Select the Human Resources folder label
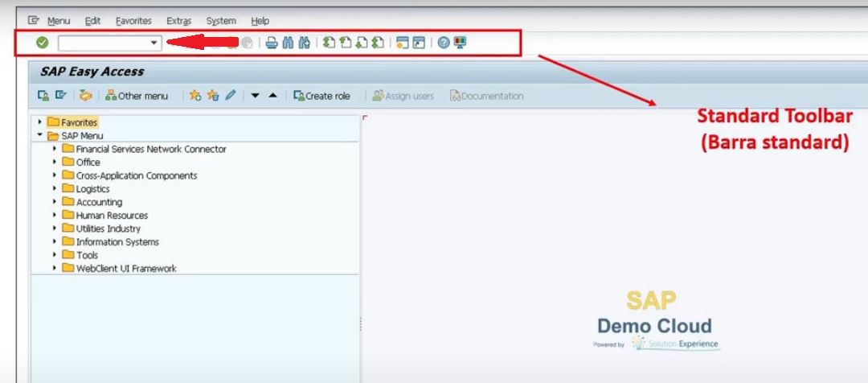Screen dimensions: 868x383 (x=112, y=215)
